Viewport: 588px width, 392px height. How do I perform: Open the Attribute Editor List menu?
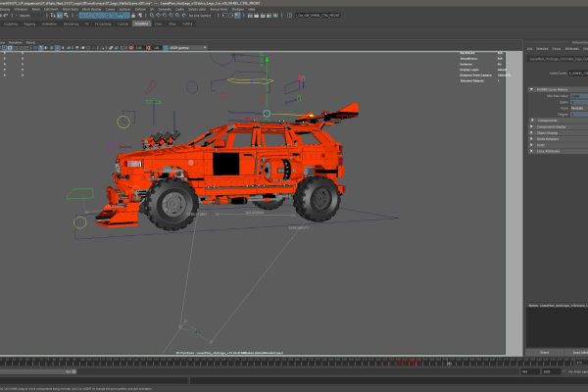[x=529, y=49]
